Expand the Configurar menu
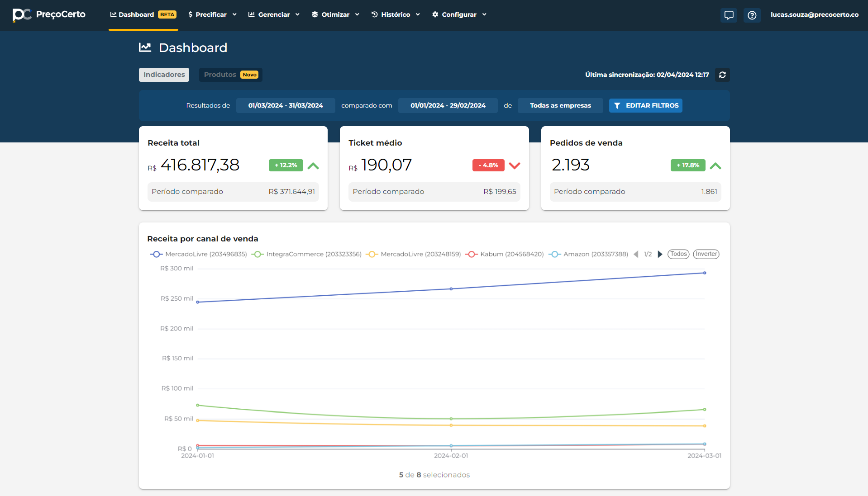868x496 pixels. pyautogui.click(x=459, y=14)
